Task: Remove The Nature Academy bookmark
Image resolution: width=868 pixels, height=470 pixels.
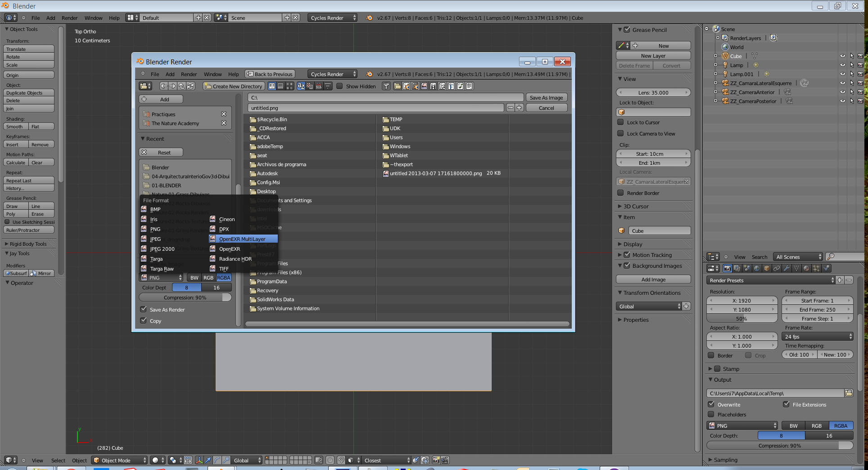Action: coord(224,123)
